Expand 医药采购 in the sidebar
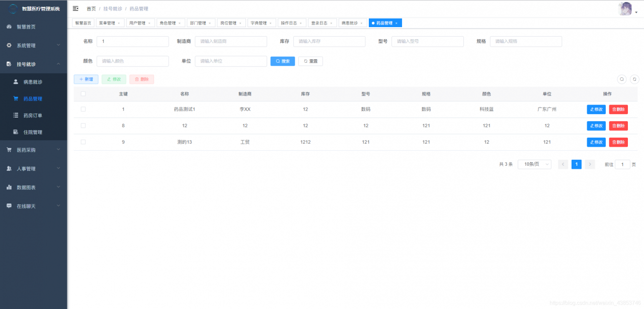 33,150
